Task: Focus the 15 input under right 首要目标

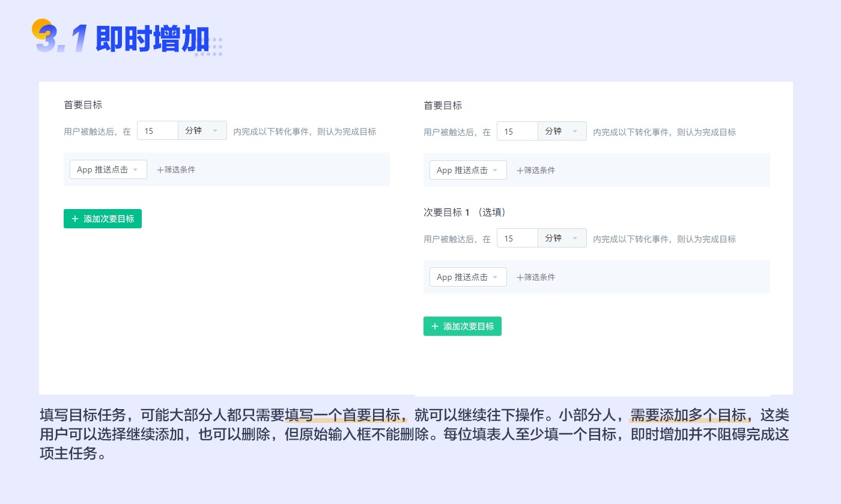Action: [x=517, y=131]
